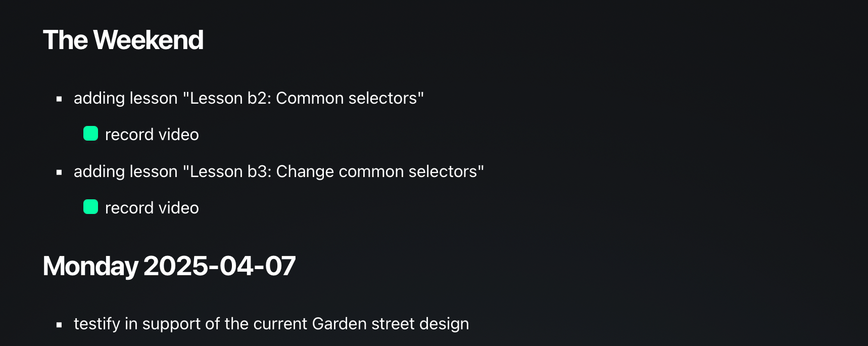Click "Common selectors" in the b2 line
The width and height of the screenshot is (868, 346).
tap(346, 98)
